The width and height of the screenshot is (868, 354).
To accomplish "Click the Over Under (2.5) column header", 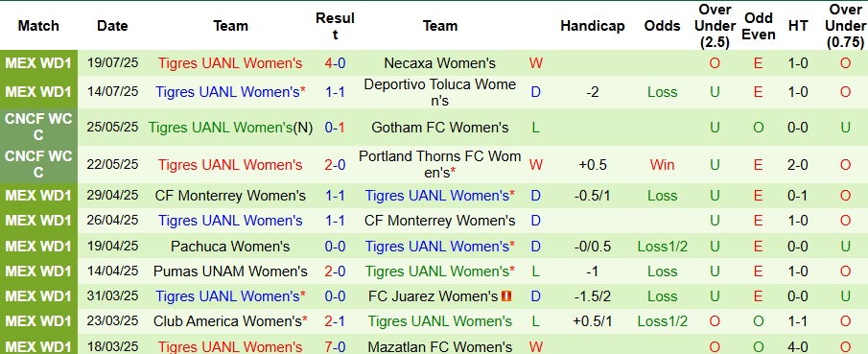I will [715, 26].
